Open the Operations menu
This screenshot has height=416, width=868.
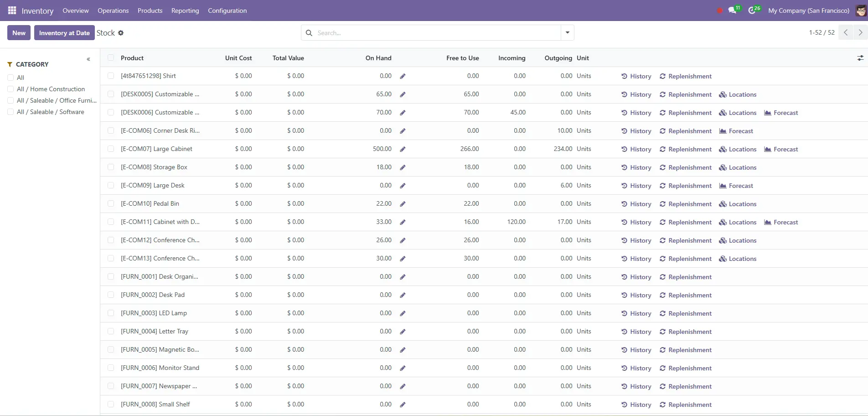click(113, 10)
